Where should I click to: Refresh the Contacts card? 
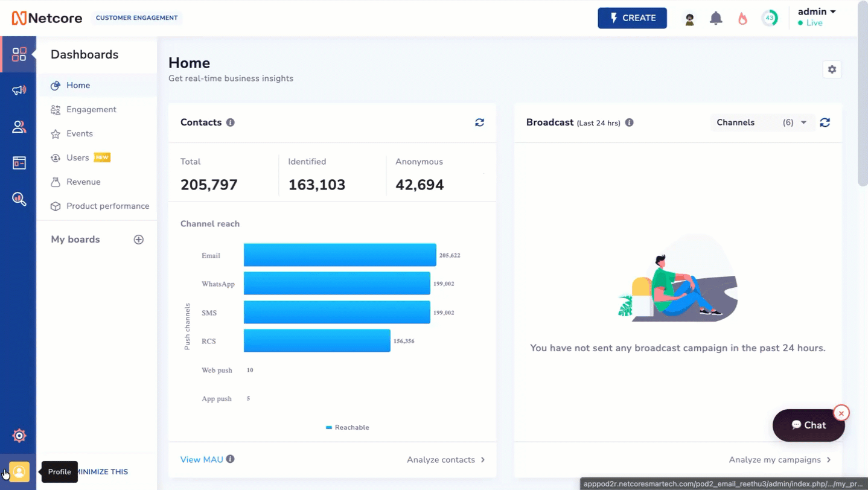tap(479, 122)
